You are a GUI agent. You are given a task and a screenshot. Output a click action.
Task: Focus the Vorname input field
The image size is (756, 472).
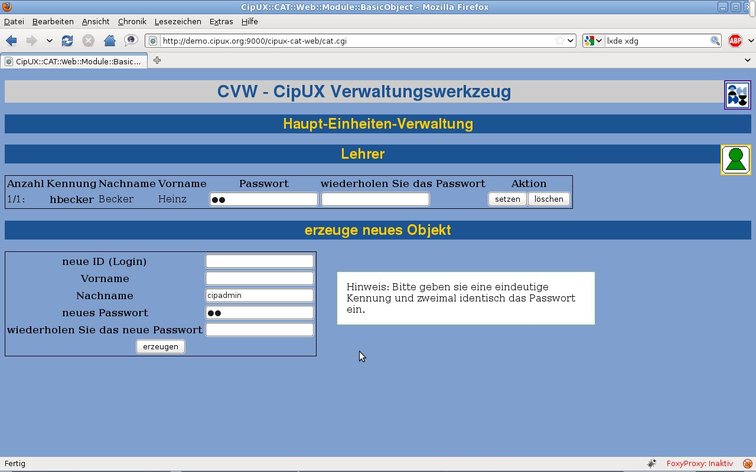(x=259, y=278)
